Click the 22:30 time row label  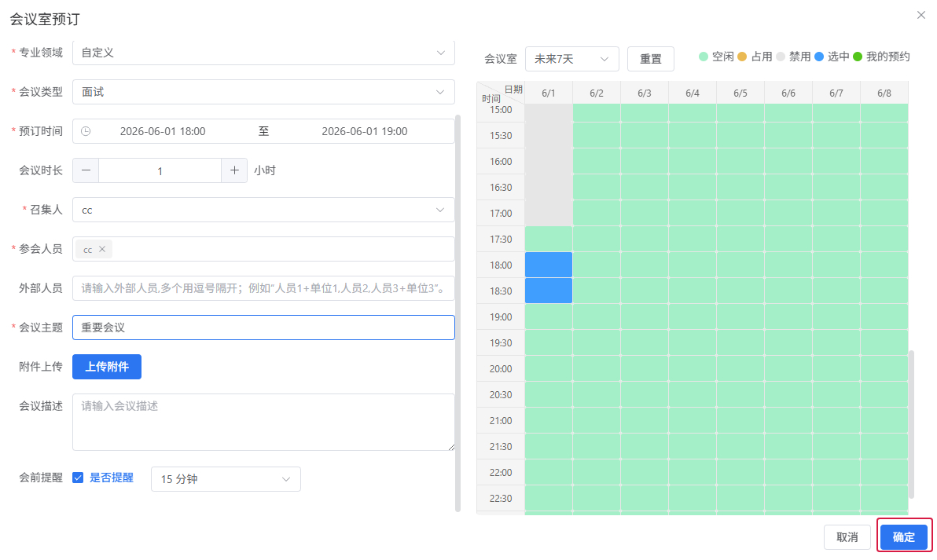click(x=501, y=499)
